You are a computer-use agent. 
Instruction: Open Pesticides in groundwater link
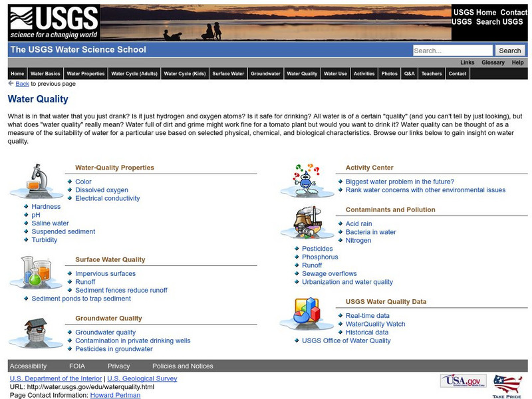pyautogui.click(x=114, y=348)
